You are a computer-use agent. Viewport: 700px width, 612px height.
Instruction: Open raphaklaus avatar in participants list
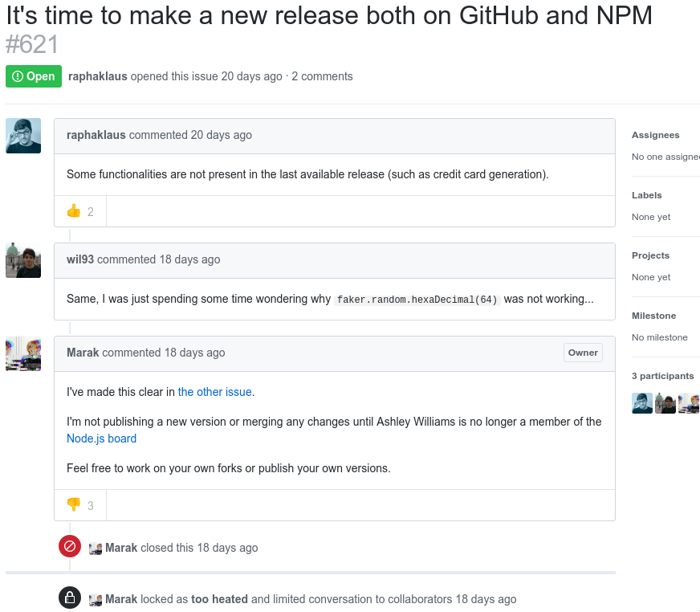pos(642,403)
